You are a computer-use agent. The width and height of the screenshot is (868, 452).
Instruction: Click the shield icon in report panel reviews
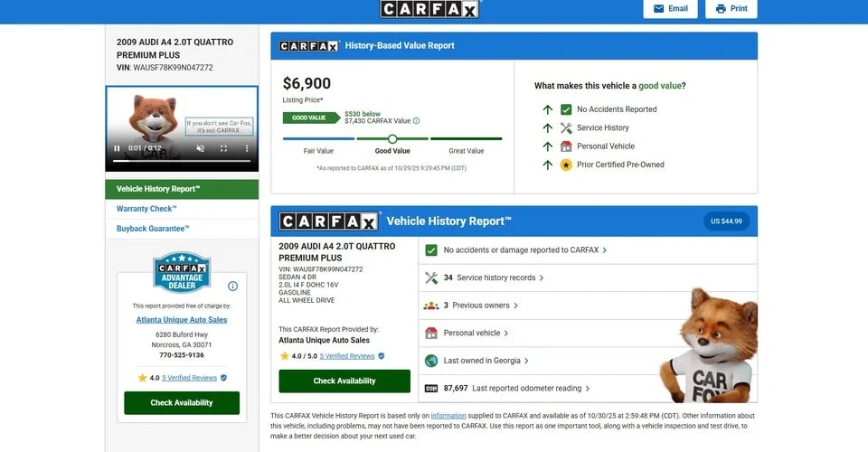[382, 356]
